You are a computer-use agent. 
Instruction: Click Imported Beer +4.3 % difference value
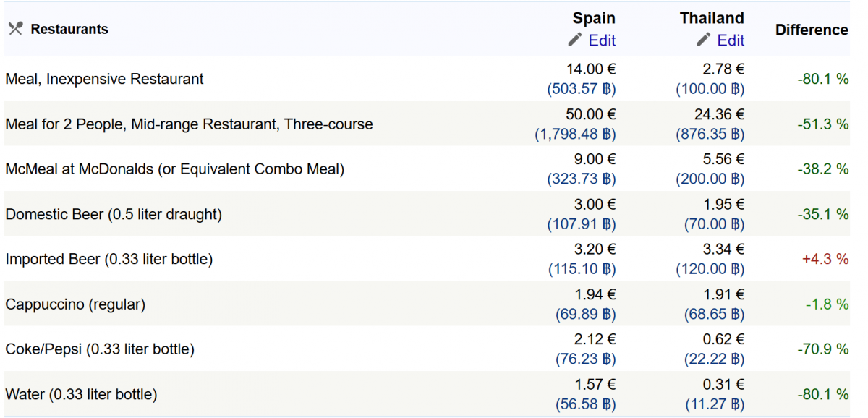click(825, 259)
